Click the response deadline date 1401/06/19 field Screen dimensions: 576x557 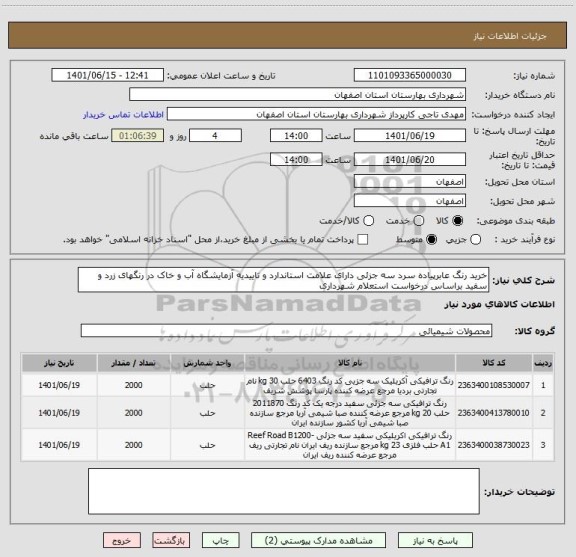click(x=410, y=136)
